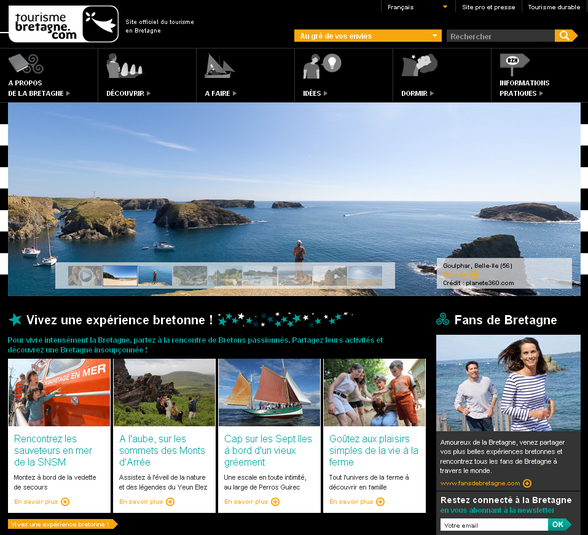
Task: Submit newsletter with the OK button
Action: pyautogui.click(x=559, y=525)
